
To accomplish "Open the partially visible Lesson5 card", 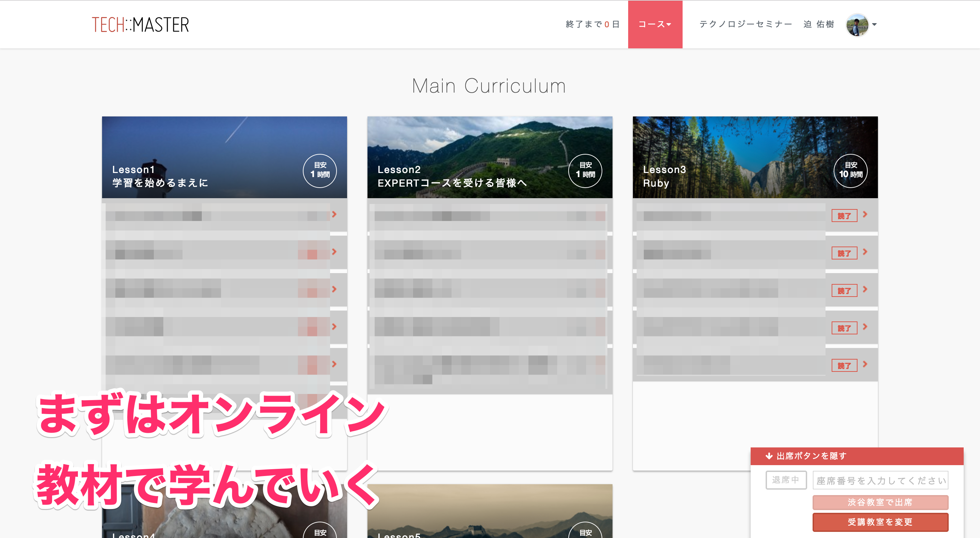I will point(490,511).
